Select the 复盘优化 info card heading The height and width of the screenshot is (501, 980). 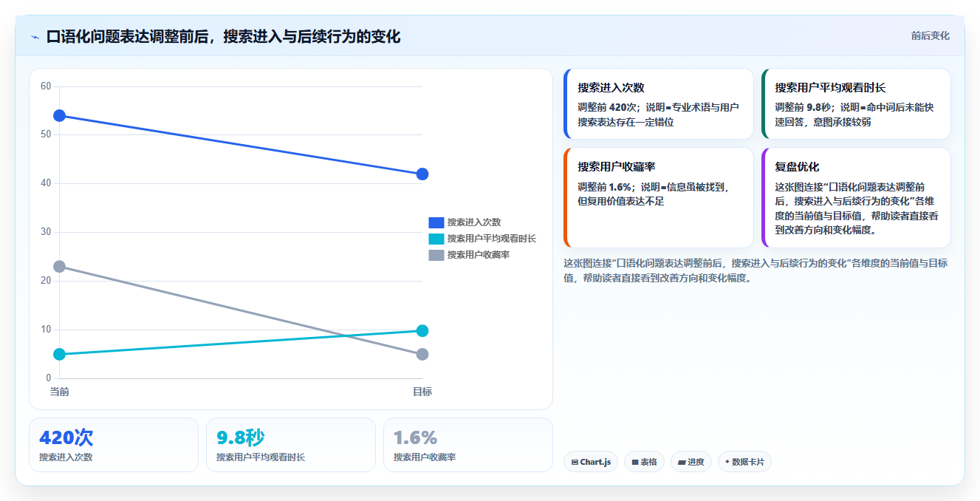797,167
